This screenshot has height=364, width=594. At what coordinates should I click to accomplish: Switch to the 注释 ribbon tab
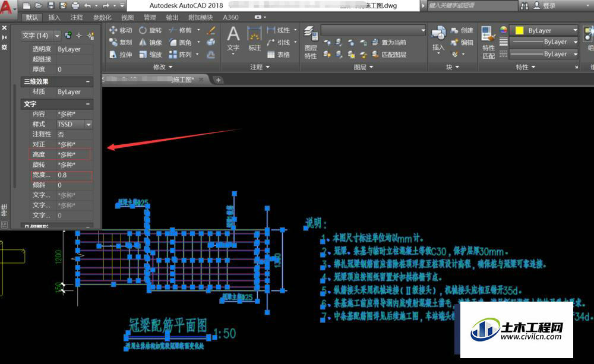[77, 17]
